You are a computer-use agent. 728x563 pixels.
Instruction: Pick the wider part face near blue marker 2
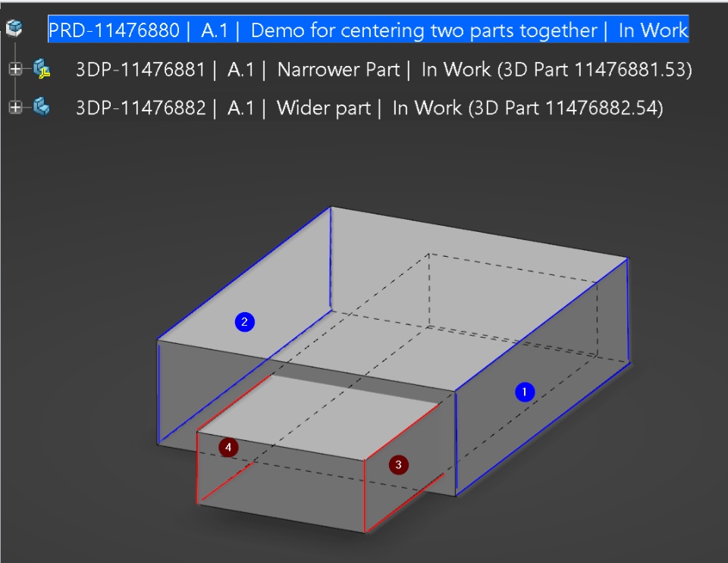tap(245, 322)
